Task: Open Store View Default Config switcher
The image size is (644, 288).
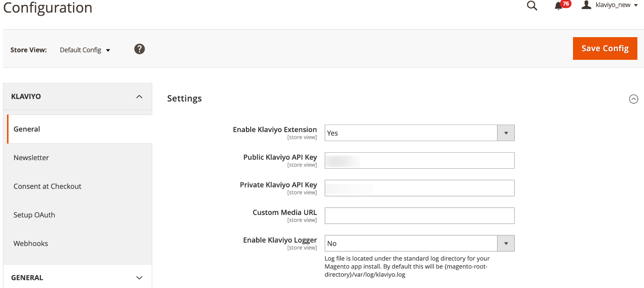Action: click(85, 50)
